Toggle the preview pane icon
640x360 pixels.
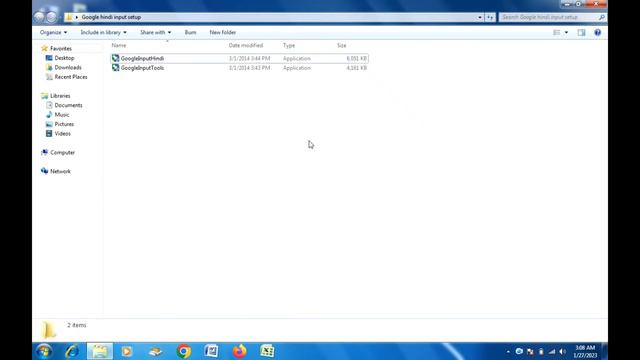pos(581,32)
